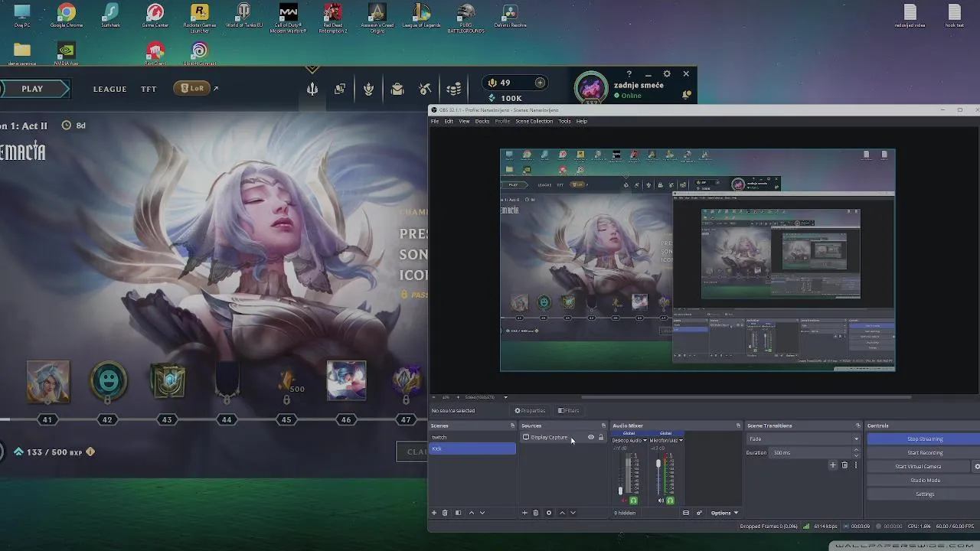
Task: Float the Audio Mixer dock pop-out icon
Action: point(738,425)
